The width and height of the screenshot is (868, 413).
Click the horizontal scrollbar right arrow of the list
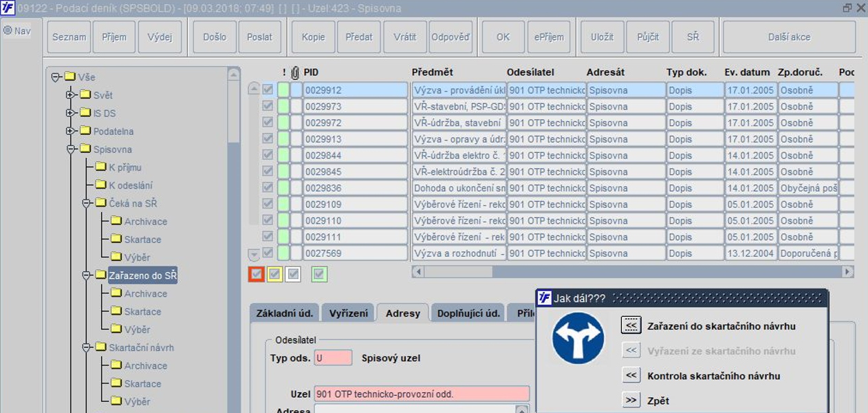pos(848,272)
